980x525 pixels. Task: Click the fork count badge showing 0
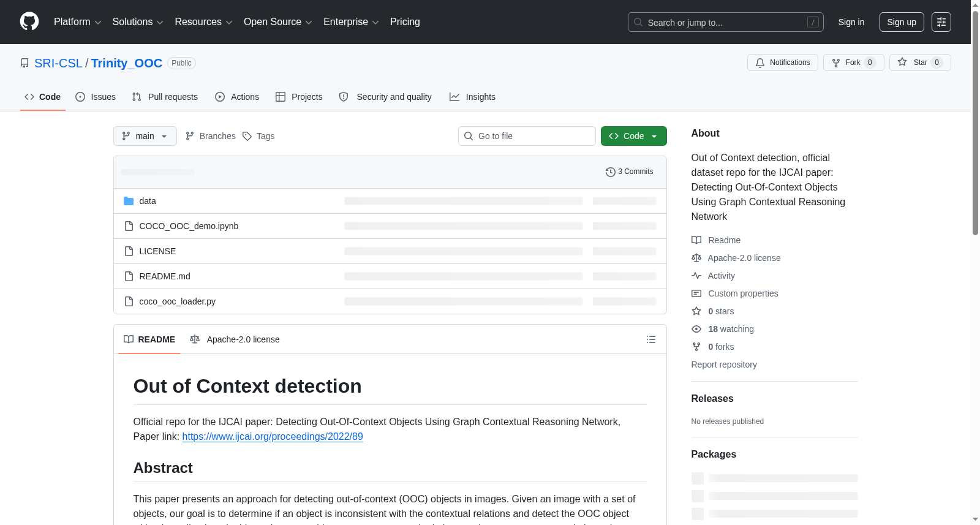[870, 62]
